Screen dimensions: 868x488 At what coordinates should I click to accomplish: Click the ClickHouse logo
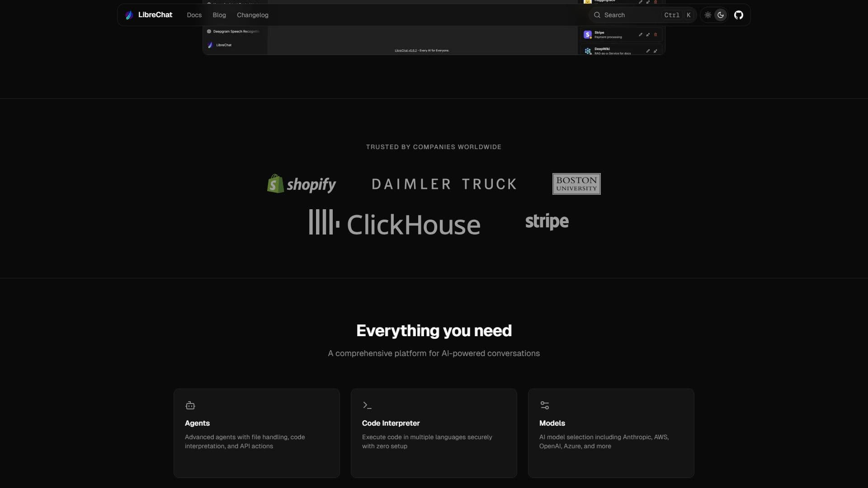pos(394,223)
